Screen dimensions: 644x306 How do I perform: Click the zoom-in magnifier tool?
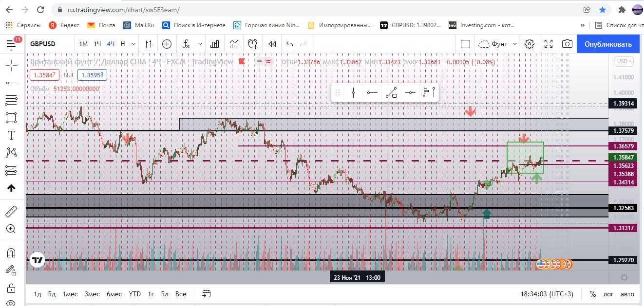click(x=11, y=229)
